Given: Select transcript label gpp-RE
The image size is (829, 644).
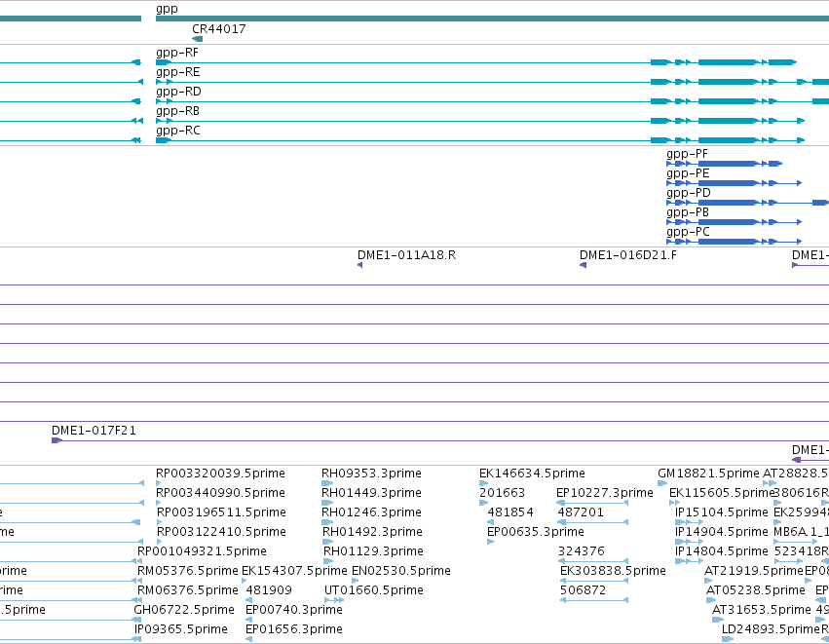Looking at the screenshot, I should pyautogui.click(x=177, y=72).
